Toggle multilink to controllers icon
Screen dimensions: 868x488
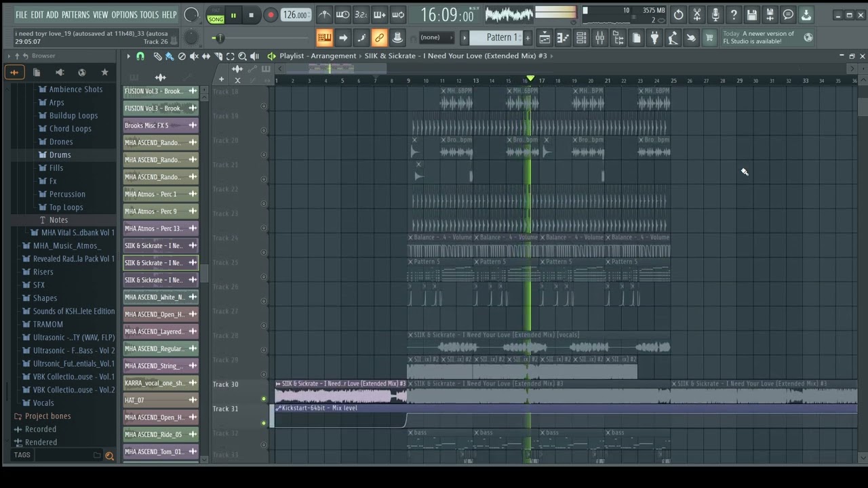pyautogui.click(x=398, y=38)
